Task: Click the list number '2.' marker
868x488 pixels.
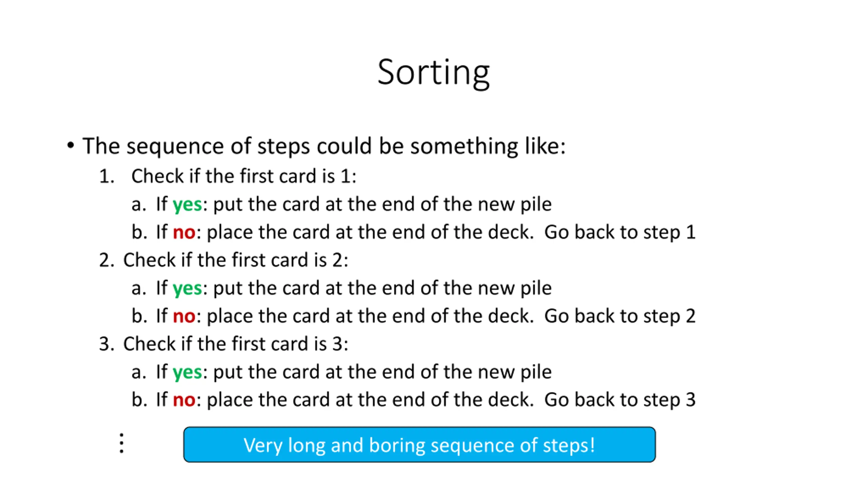Action: click(106, 260)
